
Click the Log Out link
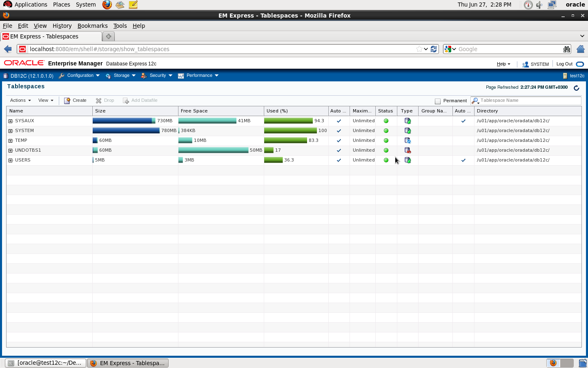coord(564,64)
